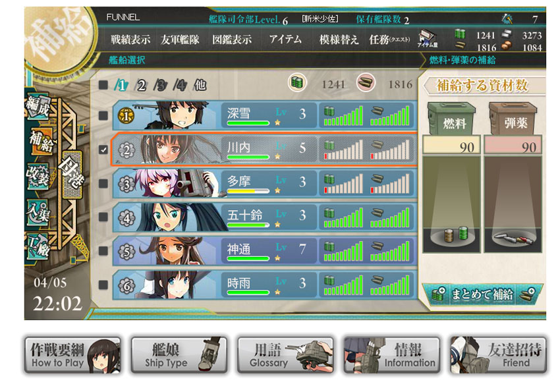The image size is (560, 392).
Task: Tick the checkbox beside 多摩
Action: click(103, 184)
